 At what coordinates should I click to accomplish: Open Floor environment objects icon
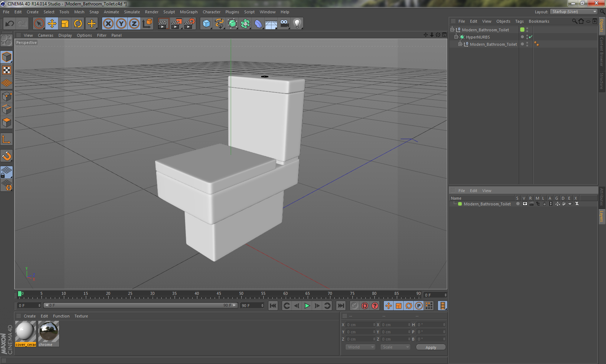click(271, 24)
